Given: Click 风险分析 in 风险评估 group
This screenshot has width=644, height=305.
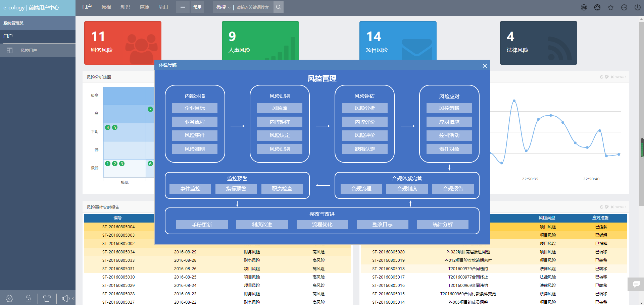Looking at the screenshot, I should click(x=365, y=108).
